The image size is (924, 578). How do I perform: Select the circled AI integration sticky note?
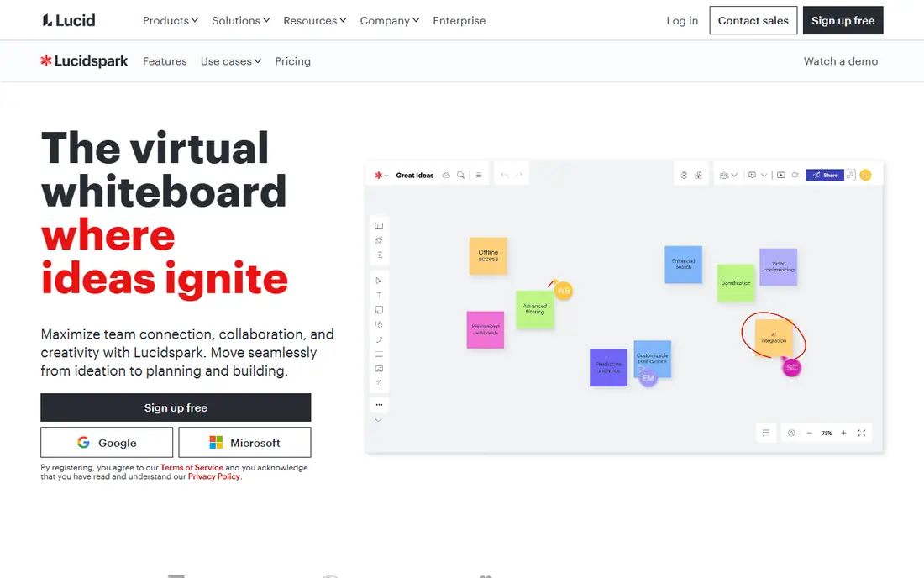click(x=774, y=338)
